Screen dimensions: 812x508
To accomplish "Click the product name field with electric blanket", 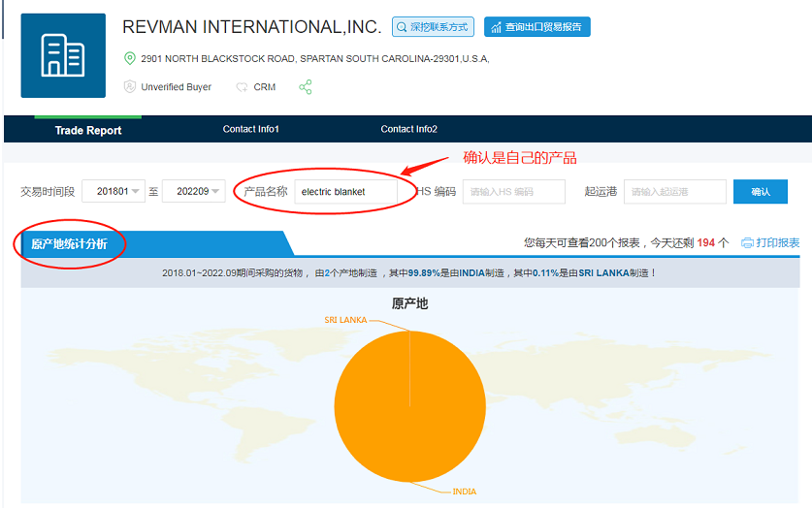I will [346, 191].
